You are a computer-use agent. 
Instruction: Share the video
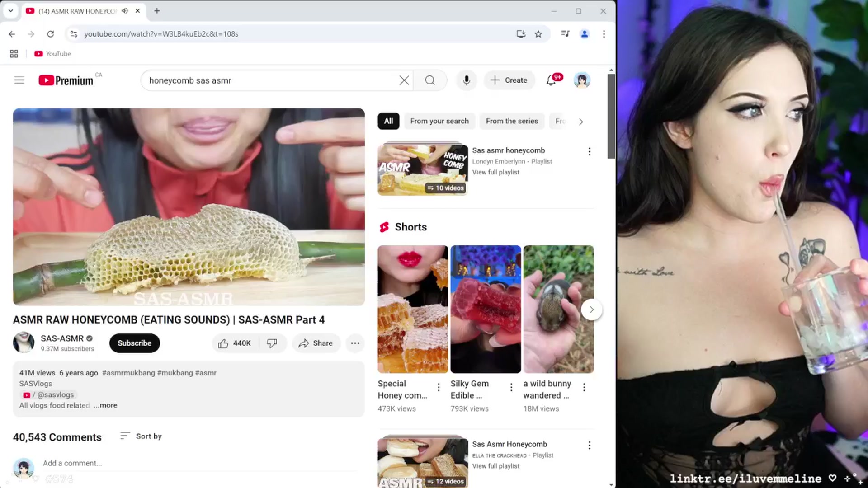coord(316,343)
